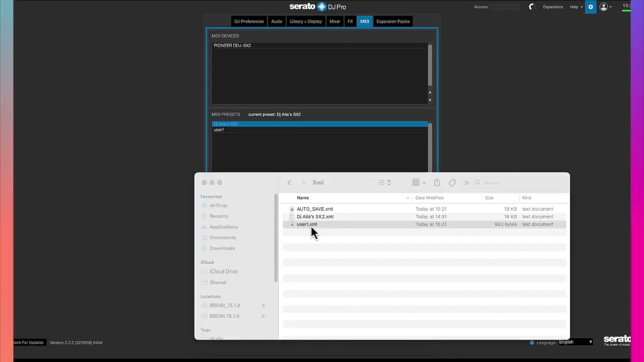The height and width of the screenshot is (362, 644).
Task: Adjust the Master level meter
Action: 505,7
